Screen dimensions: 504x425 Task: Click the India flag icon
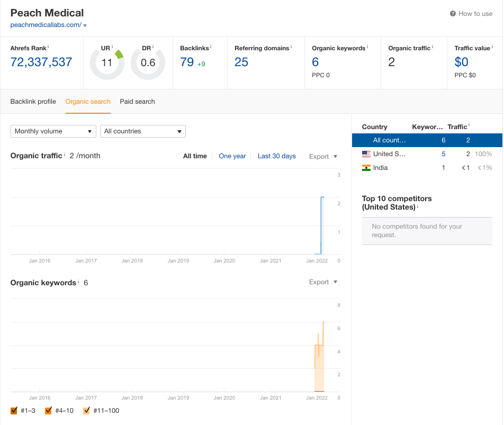pos(366,168)
